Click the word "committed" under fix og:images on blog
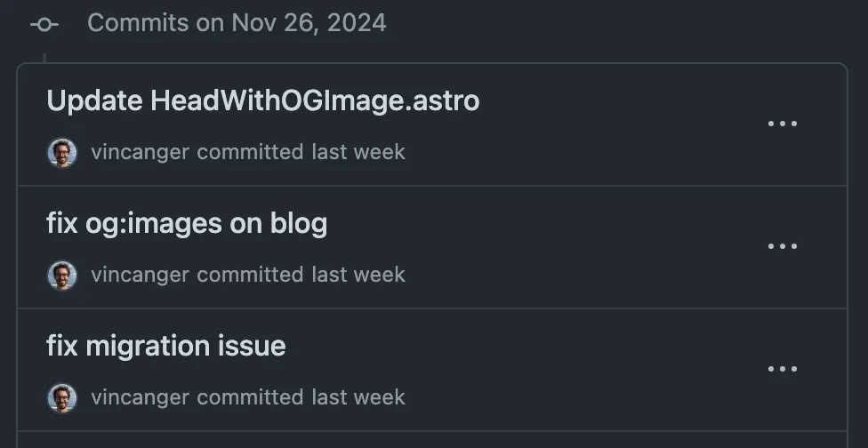The width and height of the screenshot is (868, 448). [250, 275]
